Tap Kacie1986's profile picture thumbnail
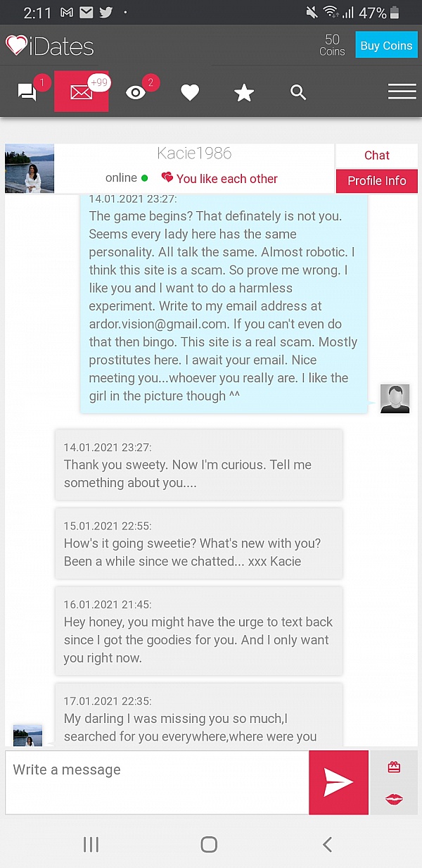The height and width of the screenshot is (868, 422). (x=29, y=168)
